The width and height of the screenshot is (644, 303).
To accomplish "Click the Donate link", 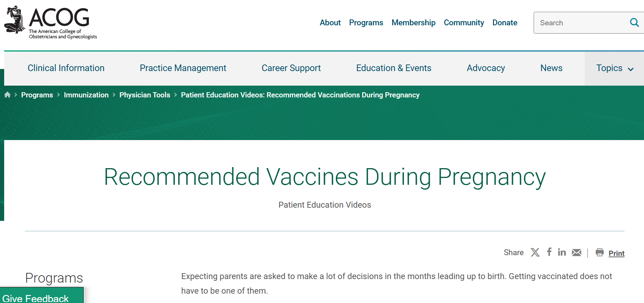I will (x=505, y=23).
